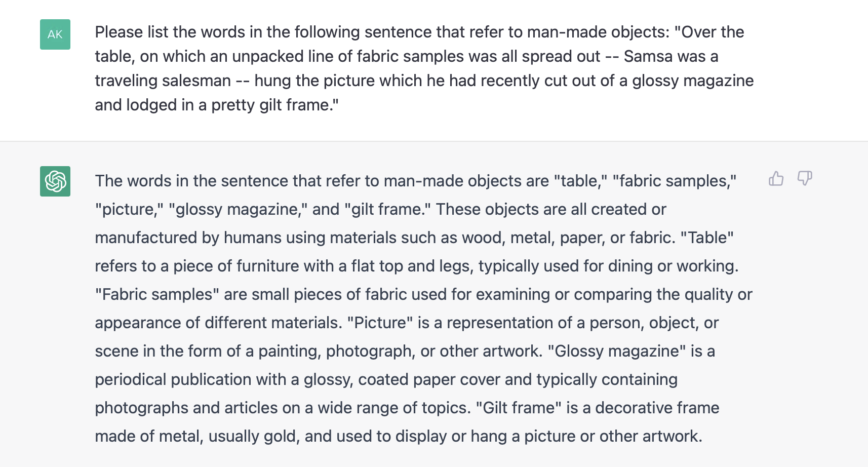Click the ChatGPT logo avatar
The width and height of the screenshot is (868, 467).
pyautogui.click(x=55, y=181)
